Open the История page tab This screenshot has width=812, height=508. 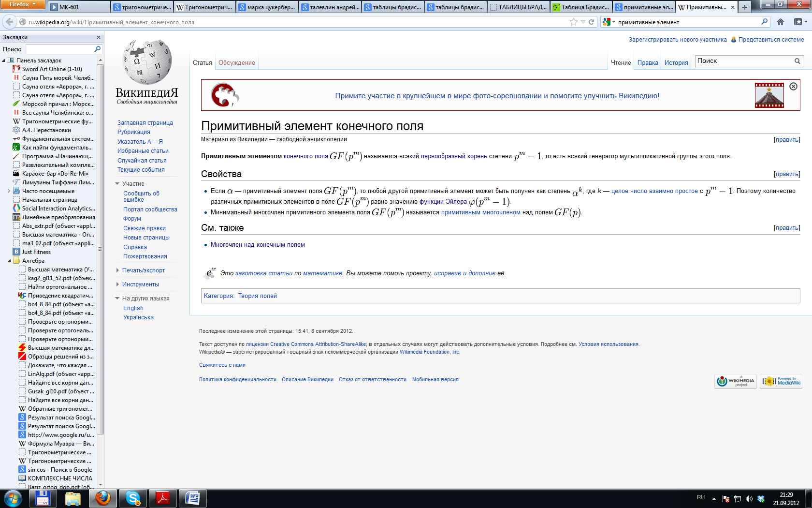[676, 62]
